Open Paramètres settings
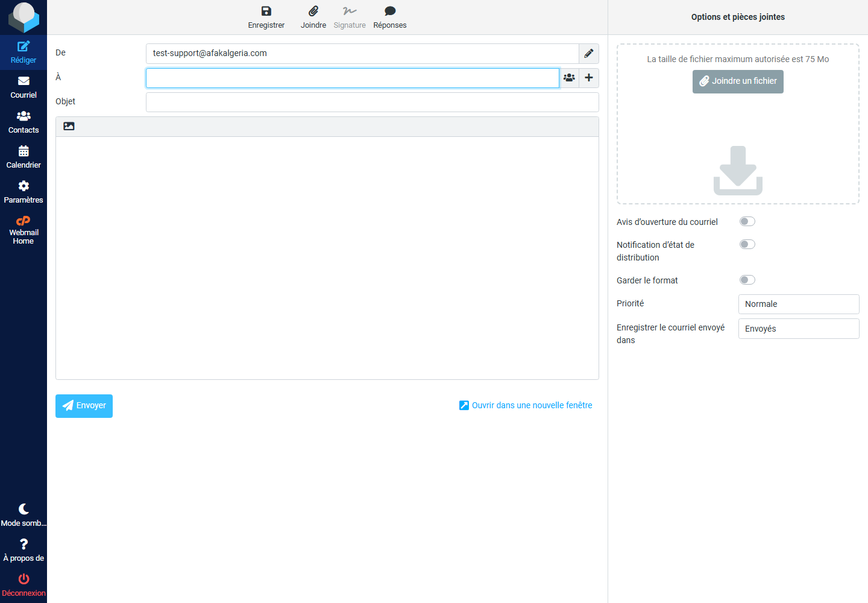This screenshot has height=603, width=868. tap(24, 192)
